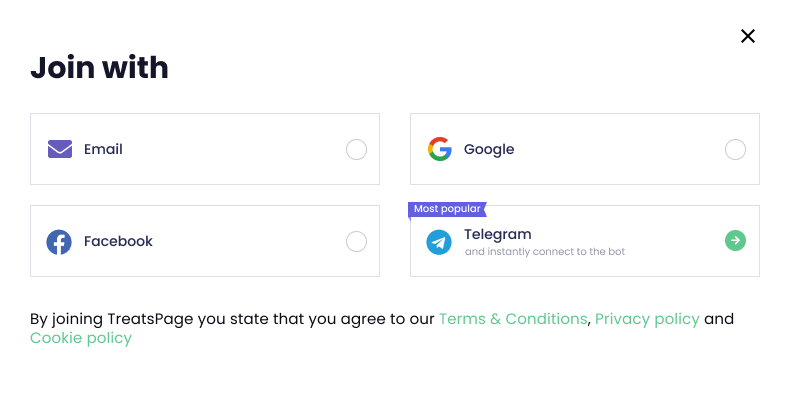Click the 'Most popular' ribbon badge
Image resolution: width=790 pixels, height=399 pixels.
(x=447, y=209)
